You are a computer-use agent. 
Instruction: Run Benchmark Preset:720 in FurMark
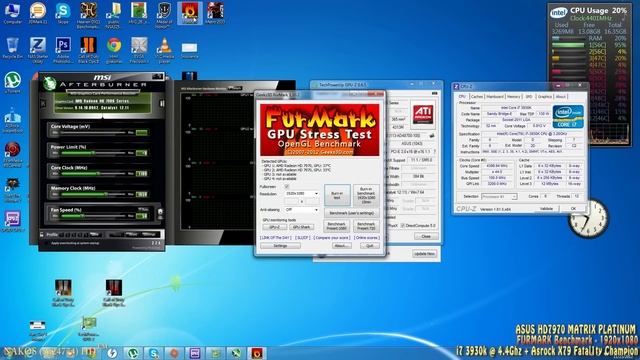[366, 226]
